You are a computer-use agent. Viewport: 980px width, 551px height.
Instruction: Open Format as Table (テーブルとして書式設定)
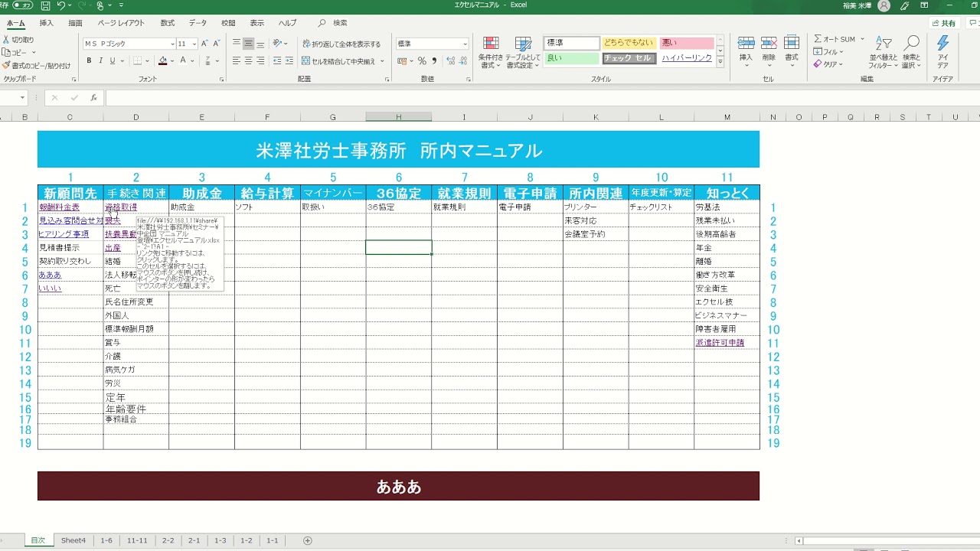[x=523, y=52]
